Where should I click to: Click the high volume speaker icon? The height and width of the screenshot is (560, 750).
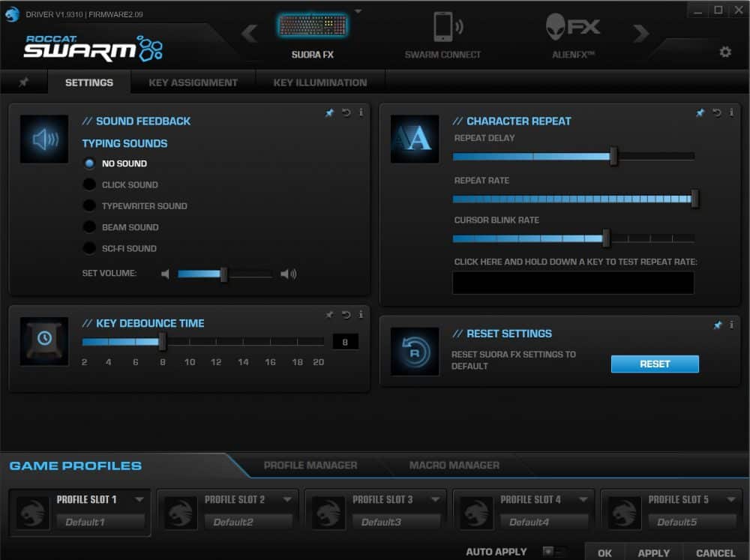click(x=289, y=274)
